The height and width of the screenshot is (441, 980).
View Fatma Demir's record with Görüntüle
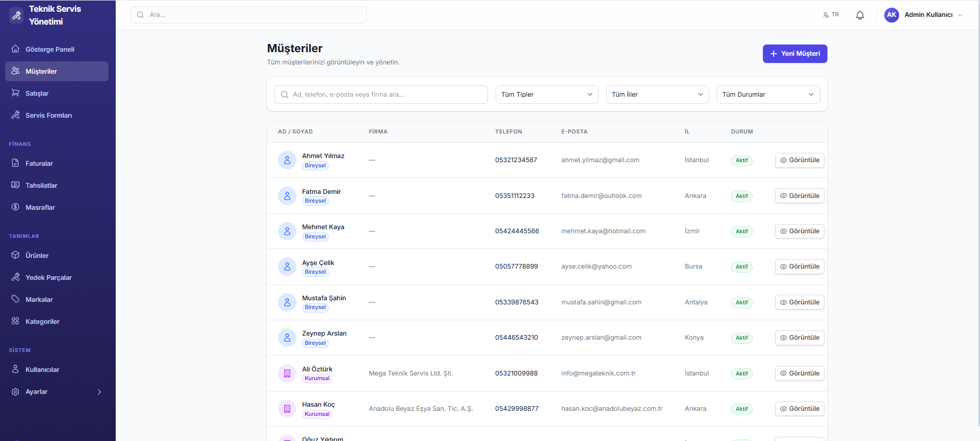(x=799, y=196)
